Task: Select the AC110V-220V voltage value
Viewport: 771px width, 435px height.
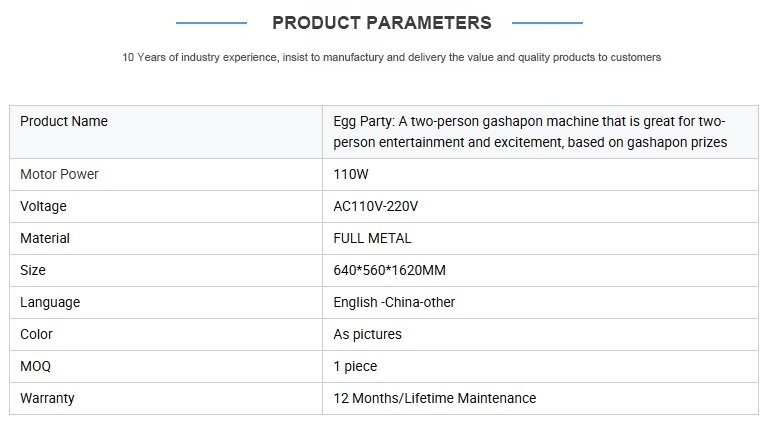Action: [x=376, y=206]
